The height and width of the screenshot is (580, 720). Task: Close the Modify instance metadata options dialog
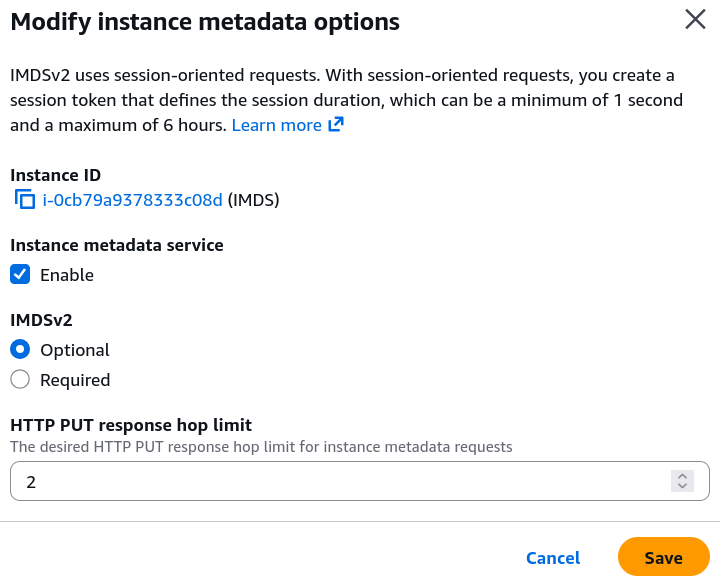(x=695, y=19)
